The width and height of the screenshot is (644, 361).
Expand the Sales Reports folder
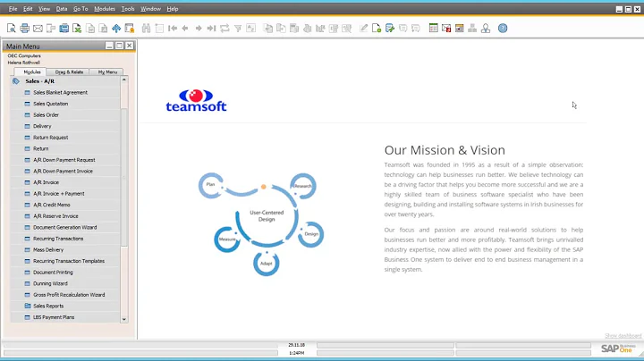(48, 306)
